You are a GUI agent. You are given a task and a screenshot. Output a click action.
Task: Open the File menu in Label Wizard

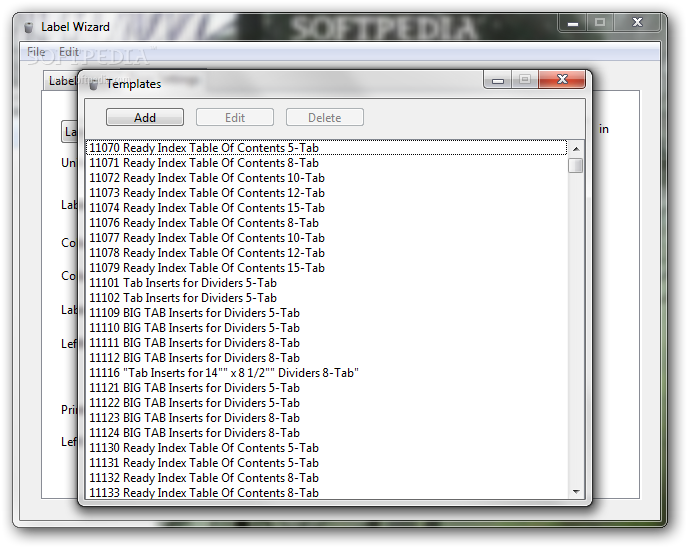(x=36, y=52)
